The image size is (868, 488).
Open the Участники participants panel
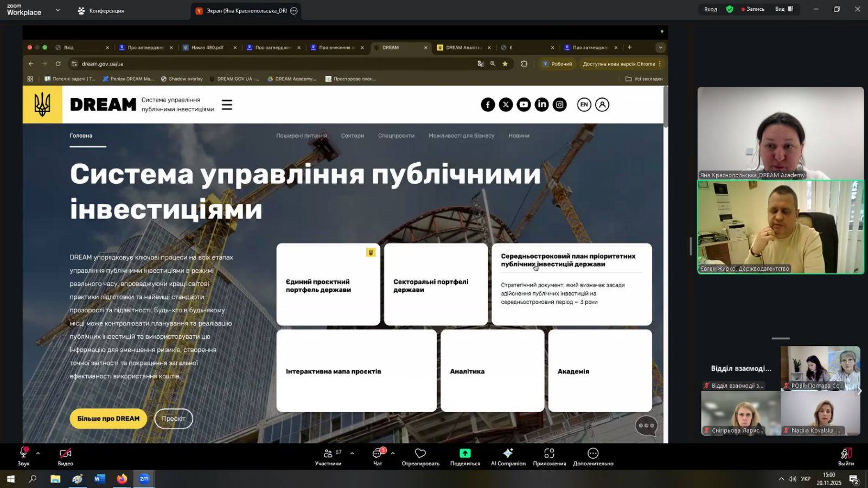[x=328, y=454]
